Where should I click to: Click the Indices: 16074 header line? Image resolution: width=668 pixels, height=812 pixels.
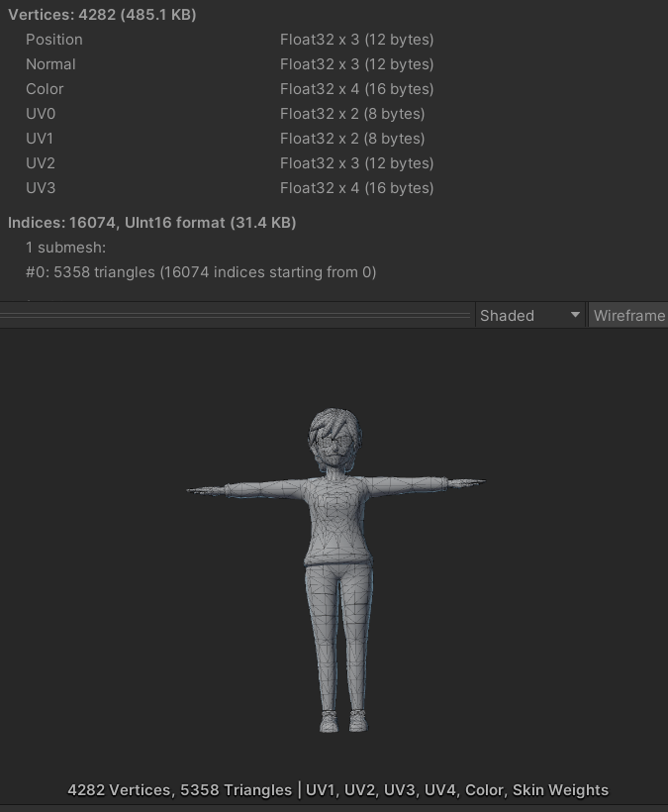click(x=151, y=223)
